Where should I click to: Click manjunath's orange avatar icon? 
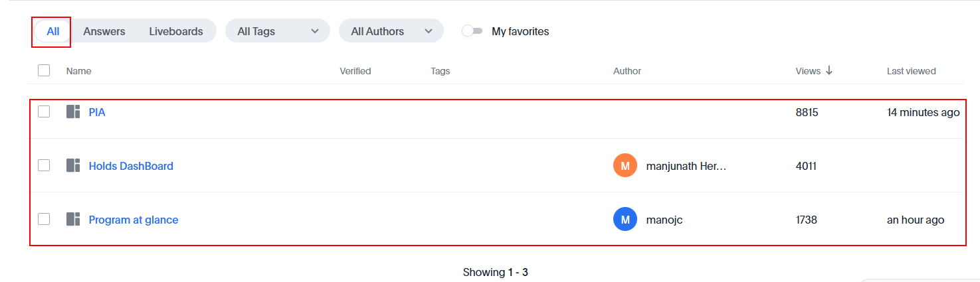(625, 166)
